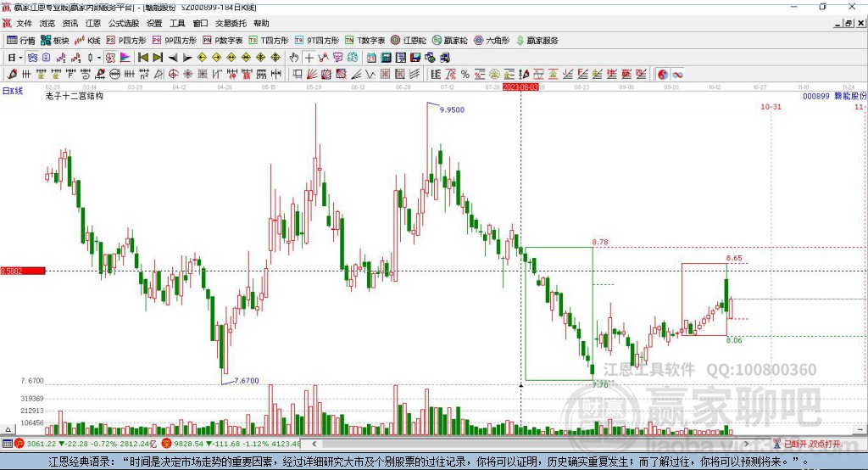Image resolution: width=868 pixels, height=470 pixels.
Task: Open the 窗口 menu
Action: click(200, 23)
